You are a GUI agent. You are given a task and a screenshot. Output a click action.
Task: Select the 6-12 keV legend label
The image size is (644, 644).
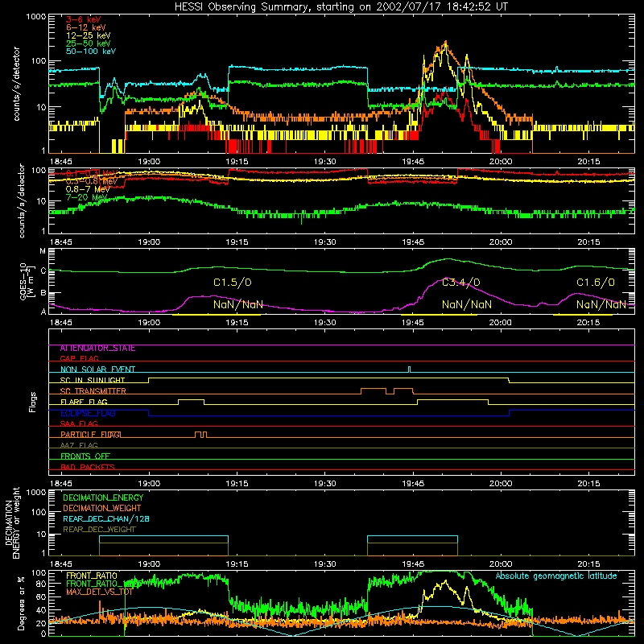(86, 27)
